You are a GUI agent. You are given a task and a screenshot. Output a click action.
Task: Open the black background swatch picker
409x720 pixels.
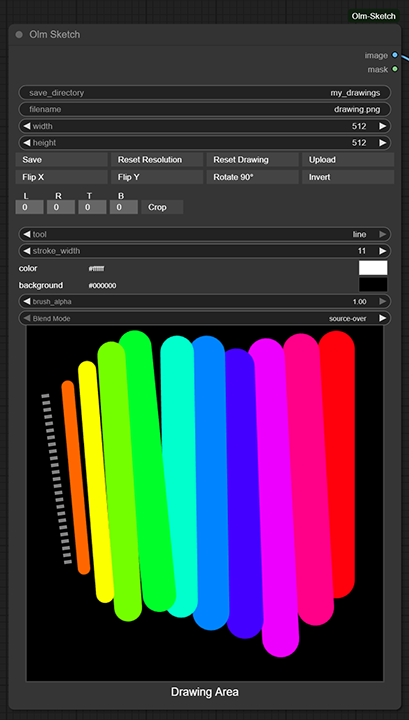coord(373,284)
